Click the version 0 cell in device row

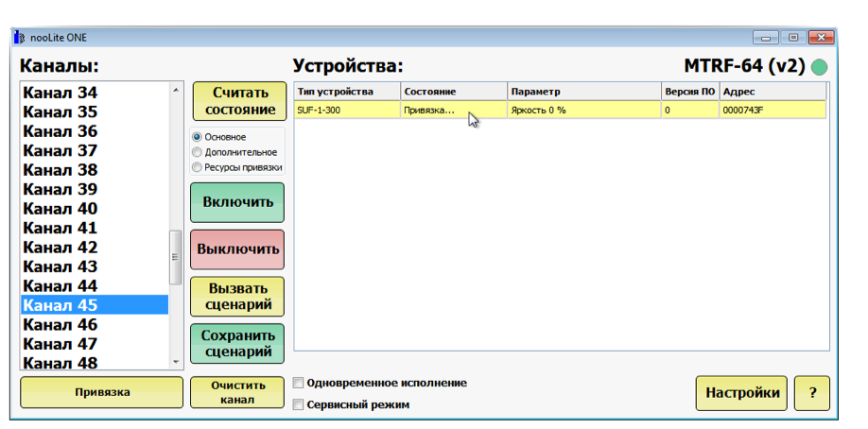coord(690,111)
